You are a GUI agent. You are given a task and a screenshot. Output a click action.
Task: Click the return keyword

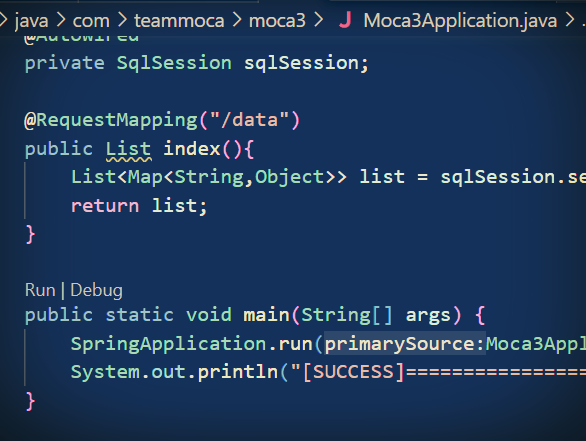[x=105, y=206]
